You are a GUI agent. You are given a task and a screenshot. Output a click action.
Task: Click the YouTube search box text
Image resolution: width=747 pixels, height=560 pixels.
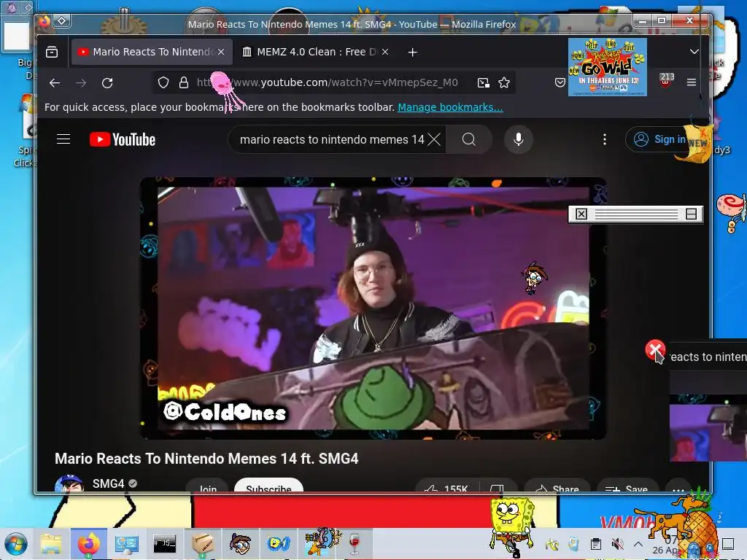point(332,139)
